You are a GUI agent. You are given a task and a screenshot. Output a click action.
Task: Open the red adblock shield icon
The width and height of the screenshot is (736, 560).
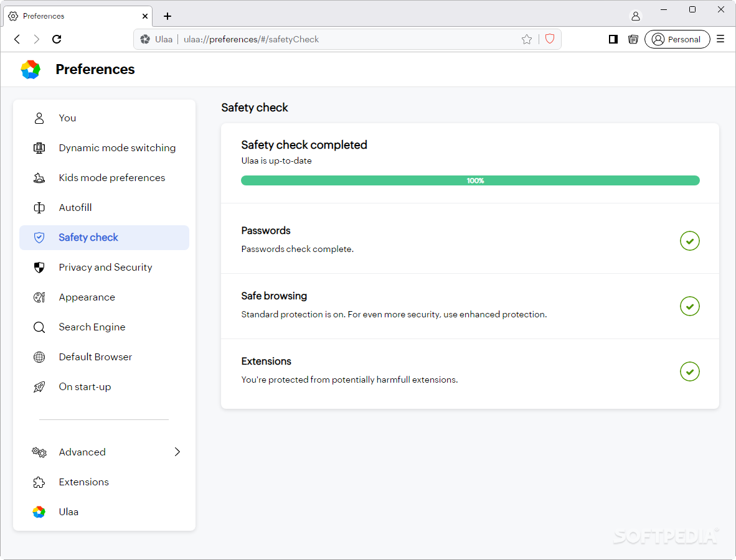(x=550, y=39)
